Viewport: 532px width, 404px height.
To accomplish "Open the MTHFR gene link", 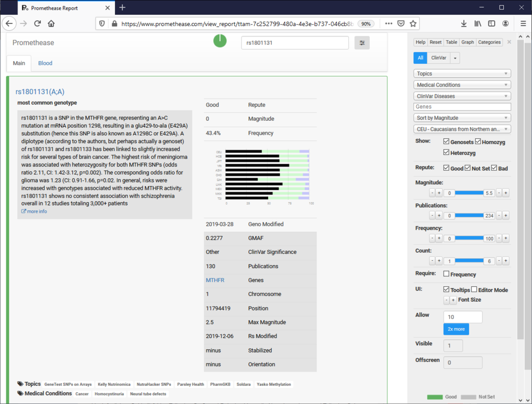I will 215,280.
